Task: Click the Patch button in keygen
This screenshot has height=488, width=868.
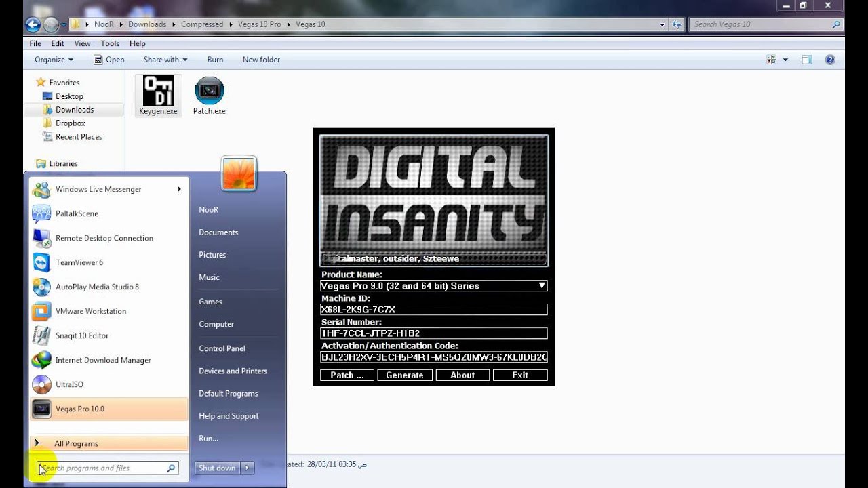Action: pos(347,375)
